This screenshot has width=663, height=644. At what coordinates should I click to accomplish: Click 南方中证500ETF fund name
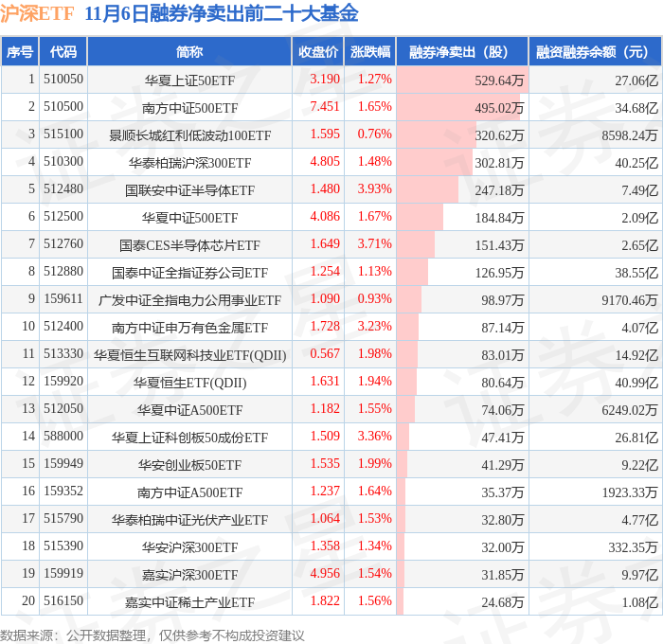(189, 107)
